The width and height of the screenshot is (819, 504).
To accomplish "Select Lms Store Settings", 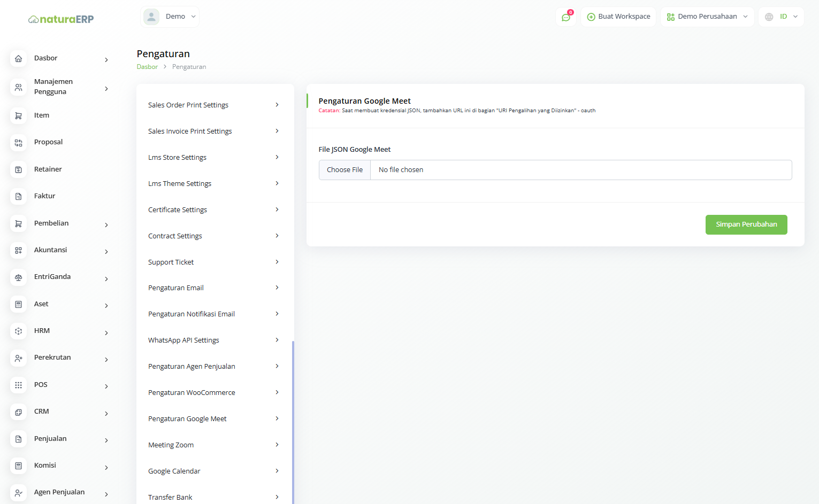I will pyautogui.click(x=214, y=157).
